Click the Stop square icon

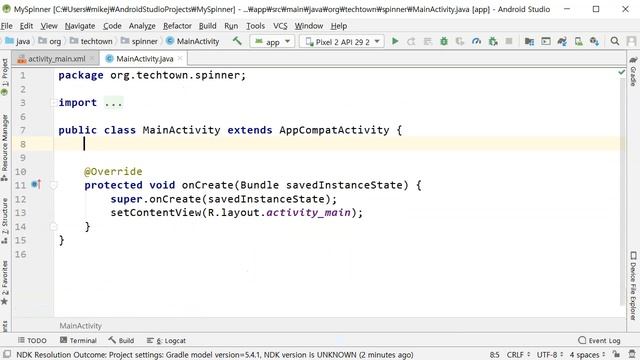coord(509,41)
